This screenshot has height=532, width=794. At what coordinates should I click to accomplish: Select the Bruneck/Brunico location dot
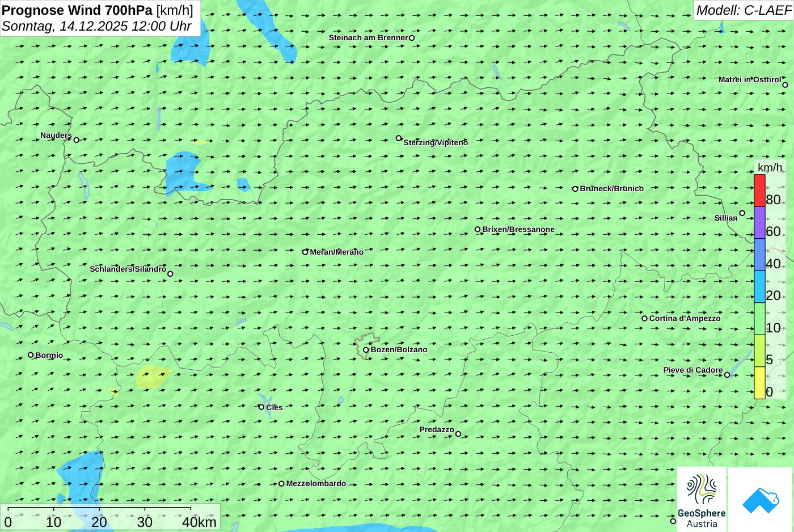tap(575, 189)
